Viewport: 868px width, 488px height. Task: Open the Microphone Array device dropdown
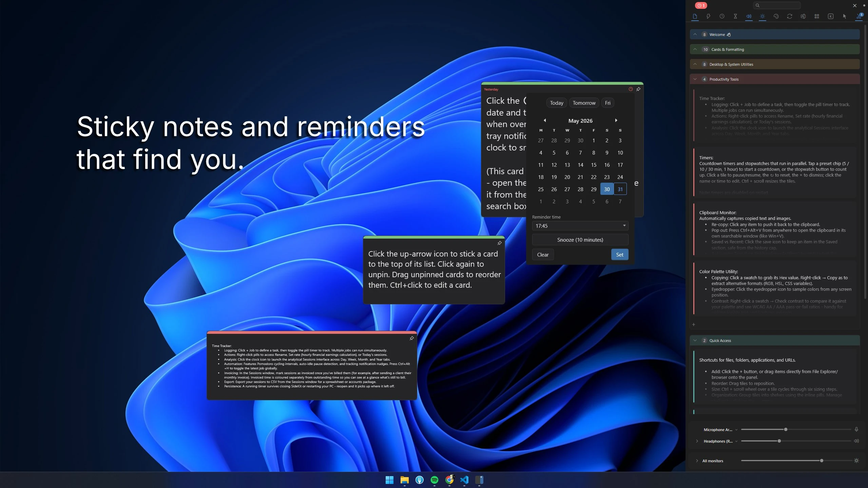click(736, 430)
